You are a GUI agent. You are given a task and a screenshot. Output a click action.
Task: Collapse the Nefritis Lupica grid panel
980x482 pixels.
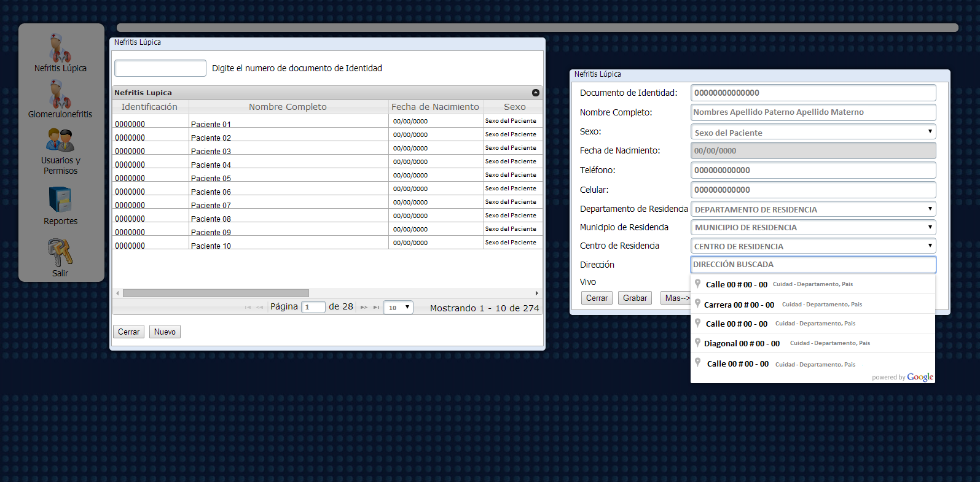535,93
